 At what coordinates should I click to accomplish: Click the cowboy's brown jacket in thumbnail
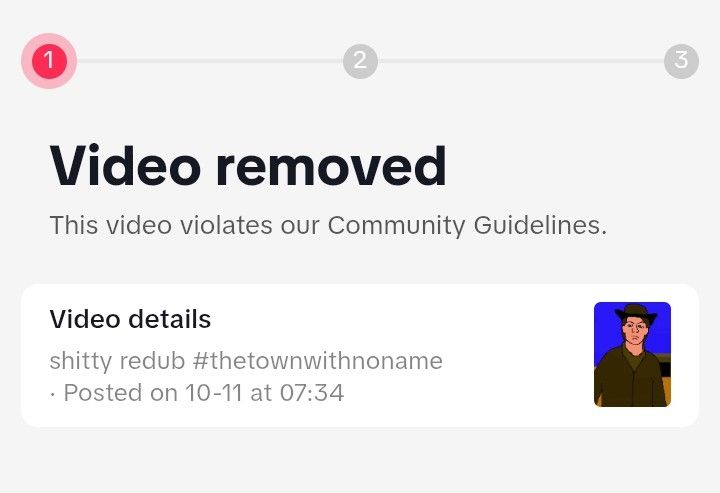point(630,379)
